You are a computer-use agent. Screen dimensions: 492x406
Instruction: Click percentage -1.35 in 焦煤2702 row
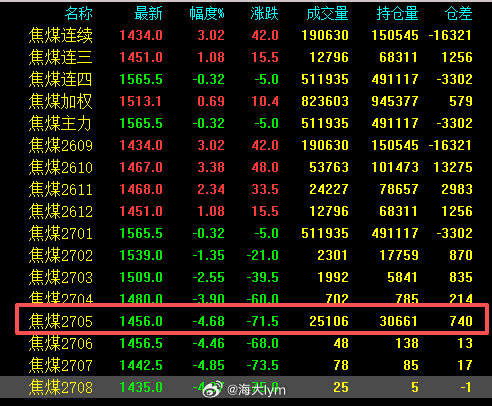click(x=209, y=255)
